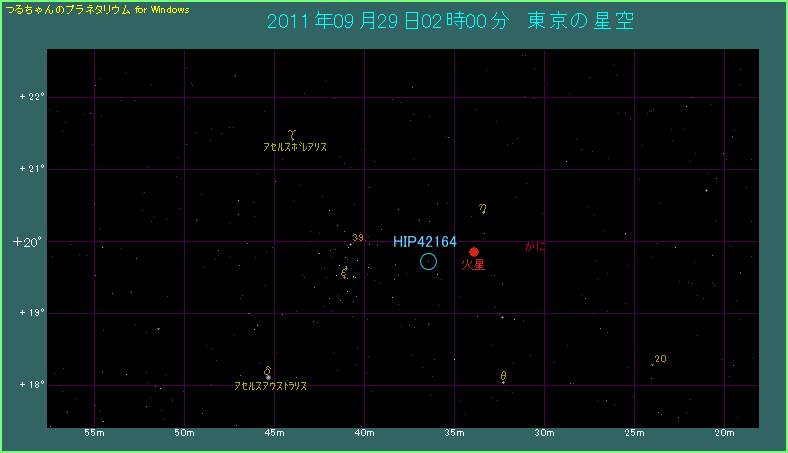Select the 35m right ascension label
The image size is (788, 453).
tap(454, 433)
